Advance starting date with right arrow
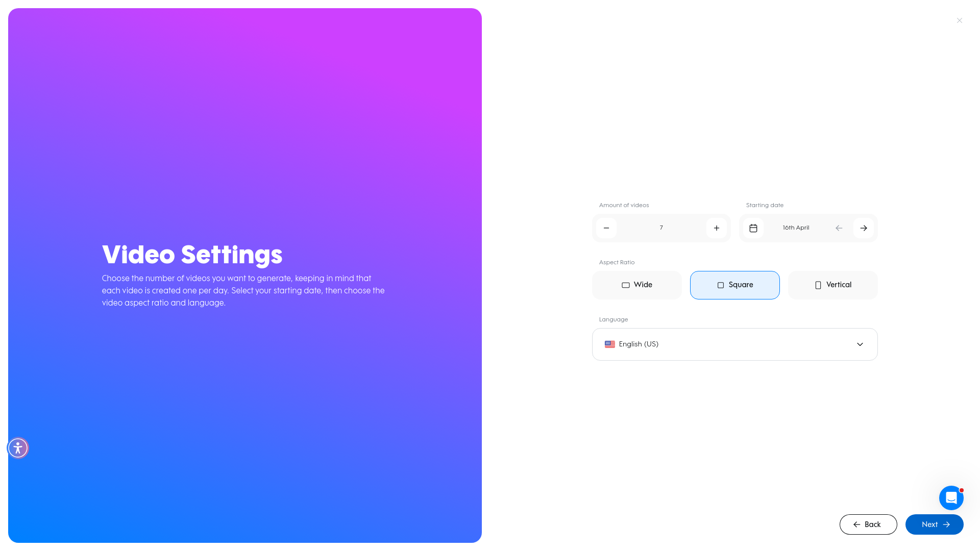The width and height of the screenshot is (980, 551). 864,228
